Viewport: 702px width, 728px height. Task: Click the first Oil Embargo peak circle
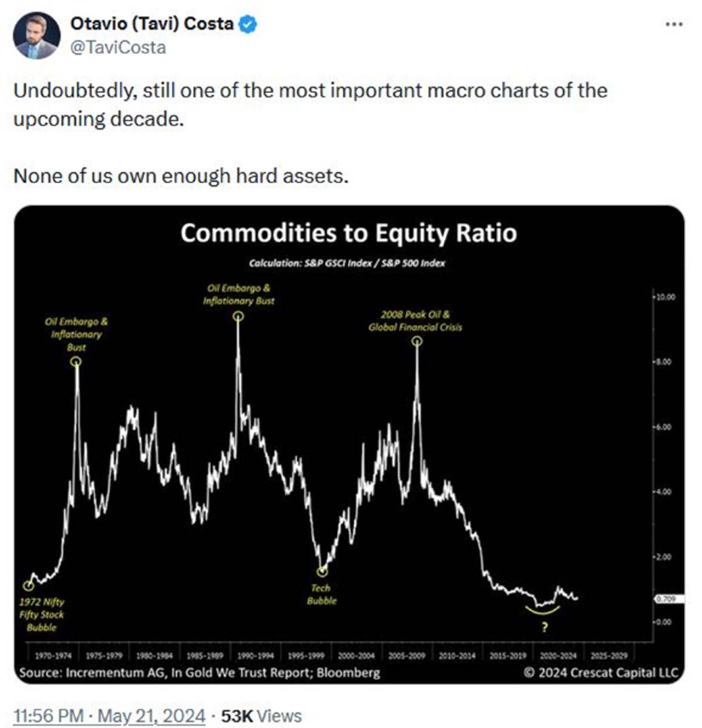point(76,361)
